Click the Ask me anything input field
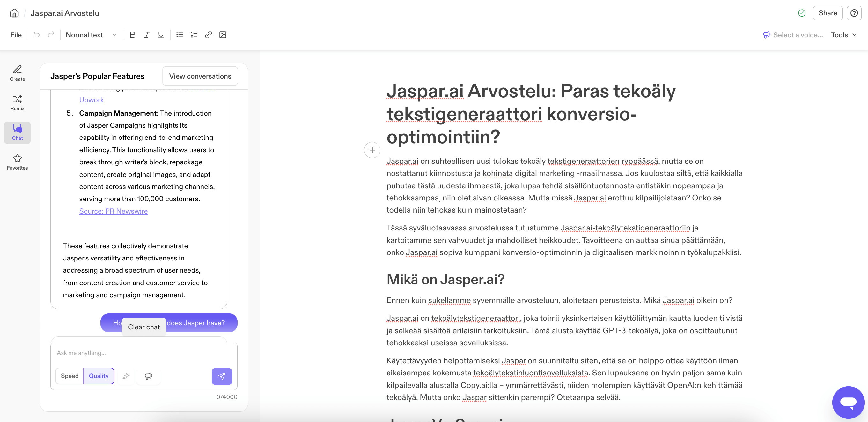The image size is (868, 422). 144,353
